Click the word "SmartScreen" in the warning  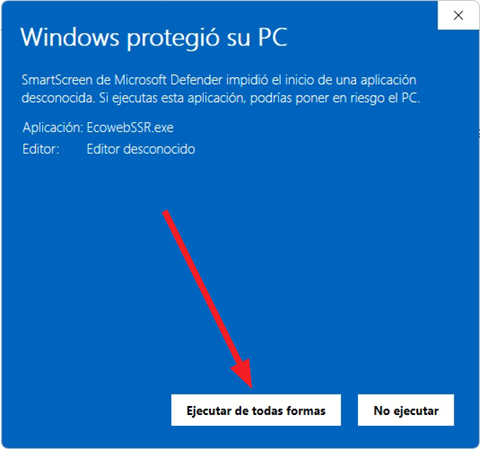tap(57, 80)
